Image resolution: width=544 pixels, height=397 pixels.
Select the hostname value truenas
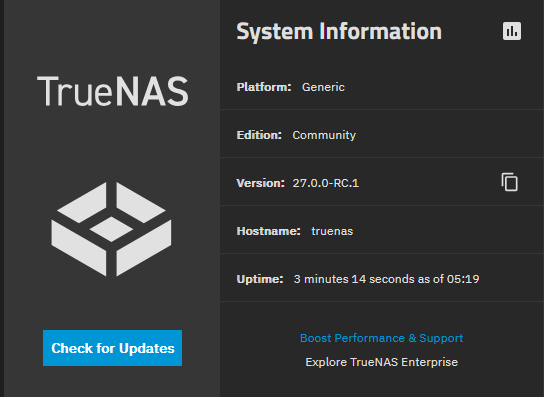click(x=332, y=231)
